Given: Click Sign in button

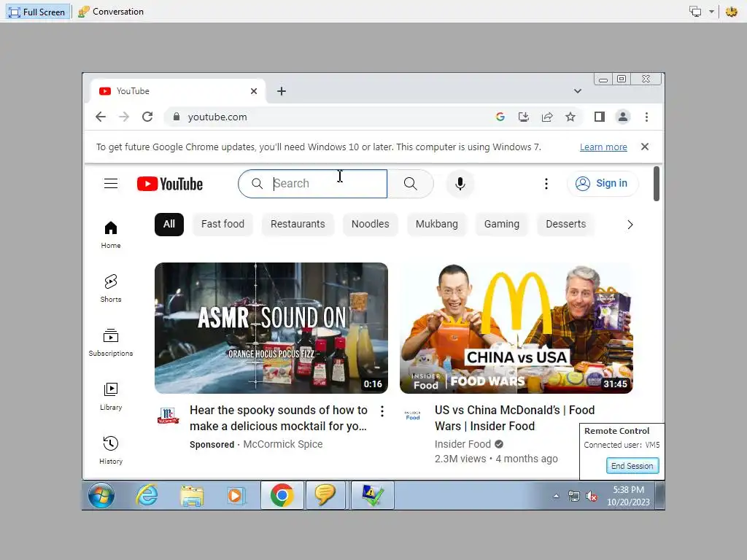Looking at the screenshot, I should 602,183.
